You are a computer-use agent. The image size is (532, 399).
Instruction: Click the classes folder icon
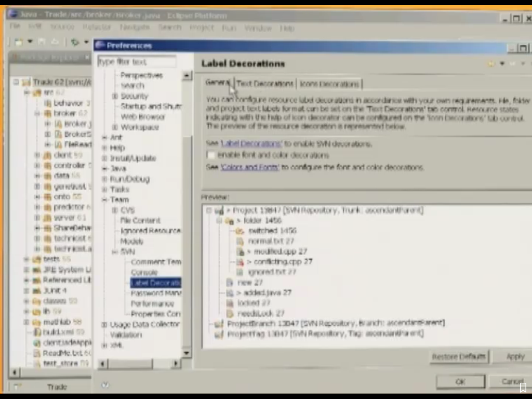click(x=36, y=301)
